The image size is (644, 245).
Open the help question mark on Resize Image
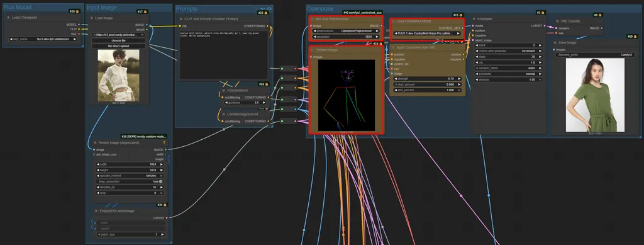click(164, 142)
